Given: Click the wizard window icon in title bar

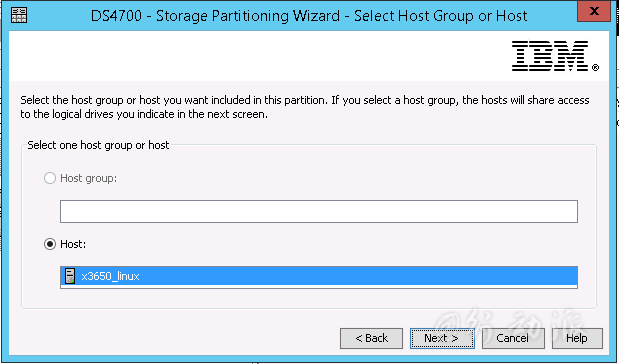Looking at the screenshot, I should point(19,15).
